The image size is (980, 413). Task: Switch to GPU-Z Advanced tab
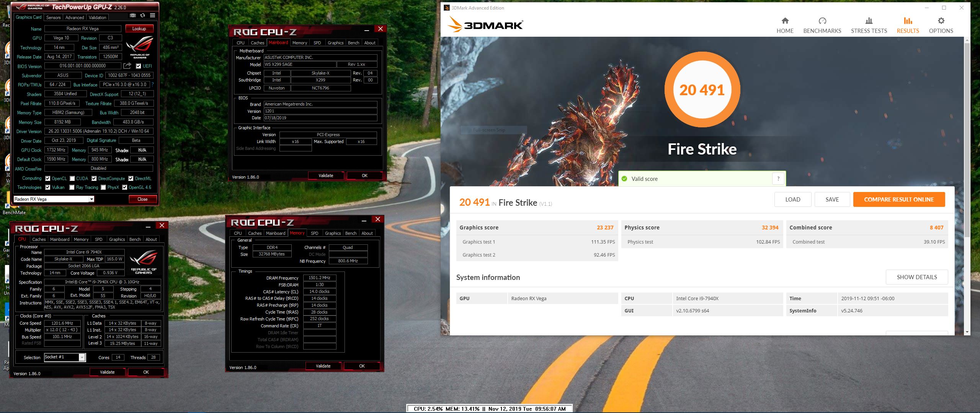pos(75,18)
